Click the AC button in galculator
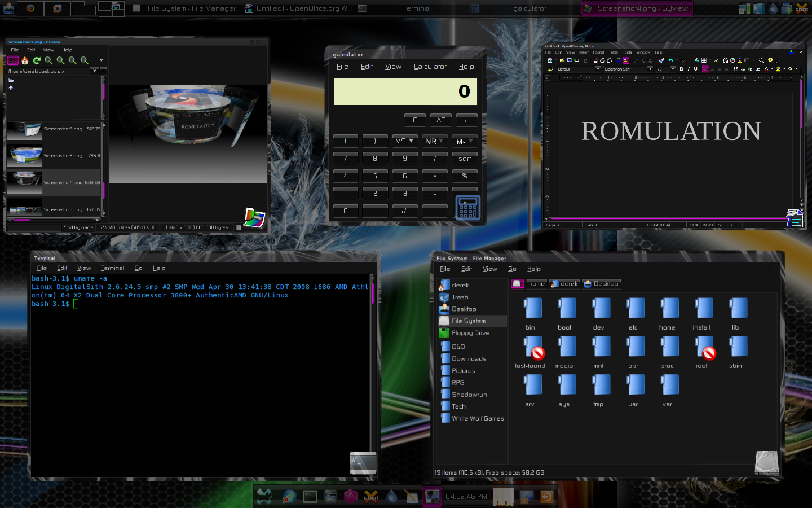 point(440,120)
